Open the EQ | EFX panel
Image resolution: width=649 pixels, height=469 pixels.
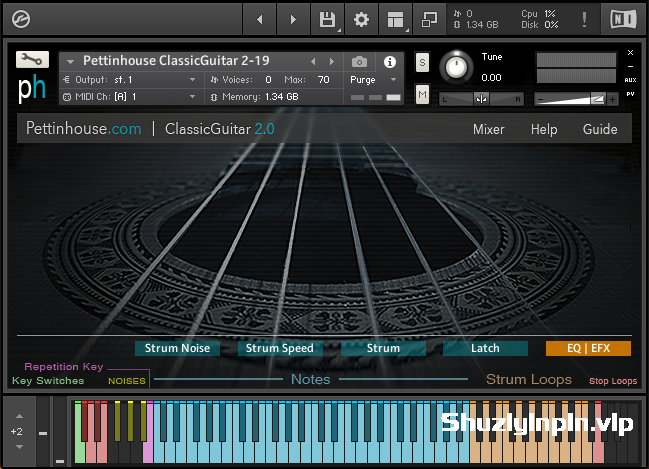[x=588, y=348]
